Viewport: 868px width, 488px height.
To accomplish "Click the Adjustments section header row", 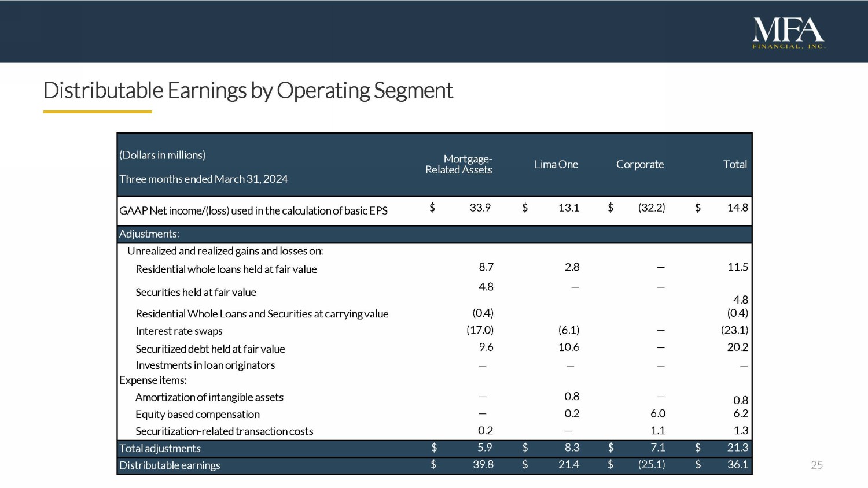I will coord(149,234).
